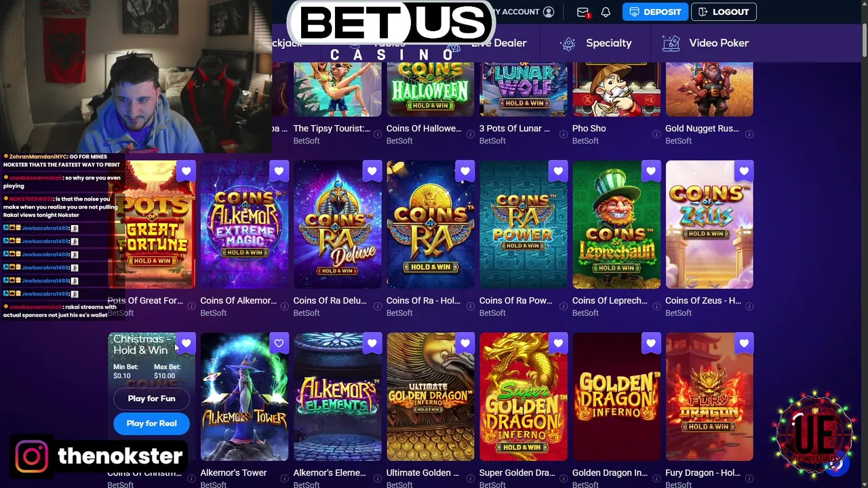Open the notifications bell icon

[x=606, y=12]
